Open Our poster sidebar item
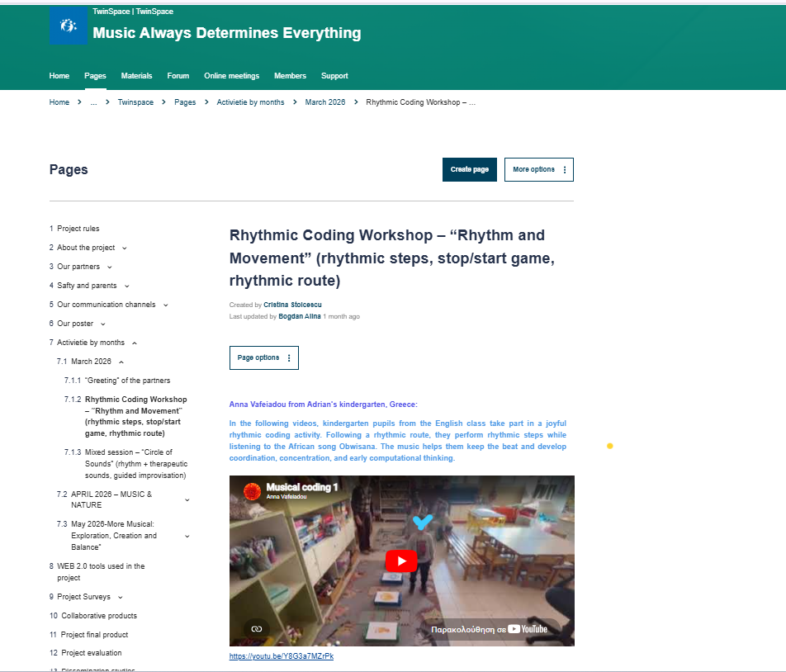786x672 pixels. pos(75,324)
